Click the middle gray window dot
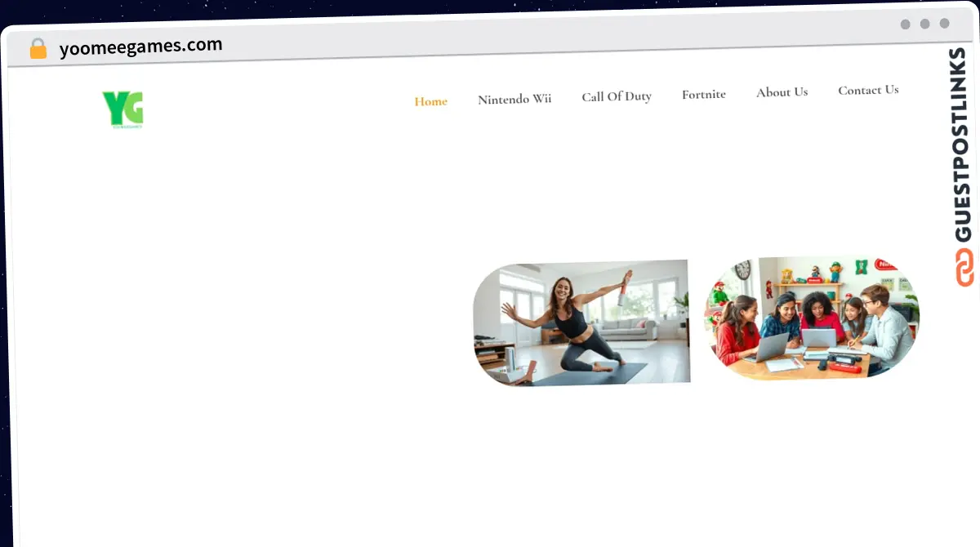 925,24
